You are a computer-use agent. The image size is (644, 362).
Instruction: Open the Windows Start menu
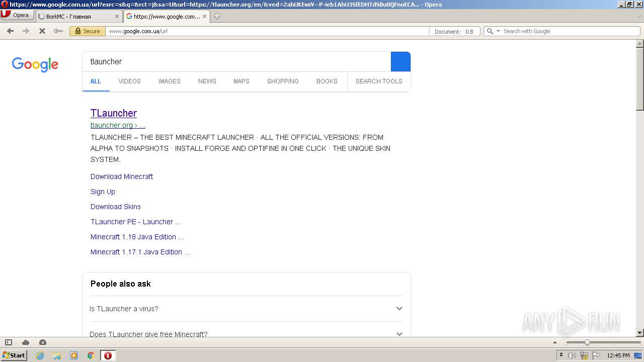[14, 355]
